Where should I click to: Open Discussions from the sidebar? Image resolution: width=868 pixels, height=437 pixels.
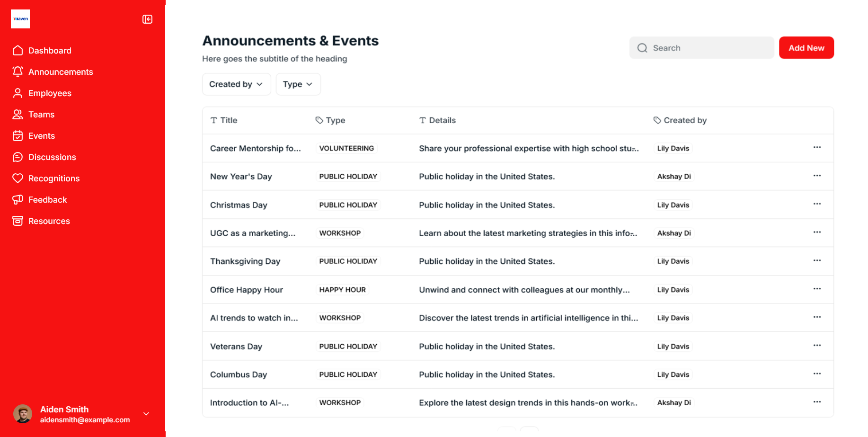pos(52,157)
